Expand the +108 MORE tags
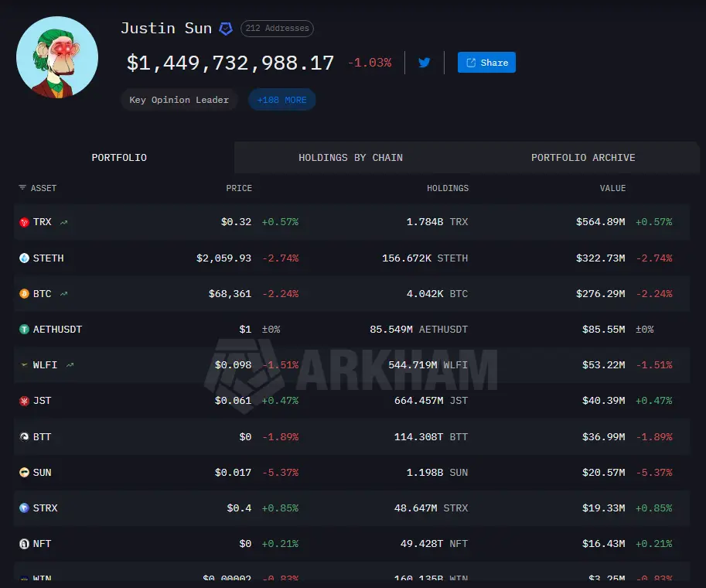 pyautogui.click(x=281, y=100)
